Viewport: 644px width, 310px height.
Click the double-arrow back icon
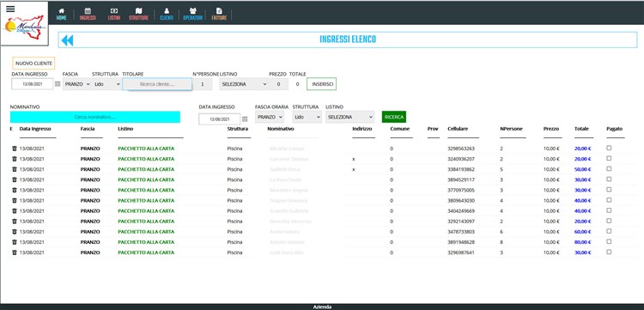coord(67,40)
